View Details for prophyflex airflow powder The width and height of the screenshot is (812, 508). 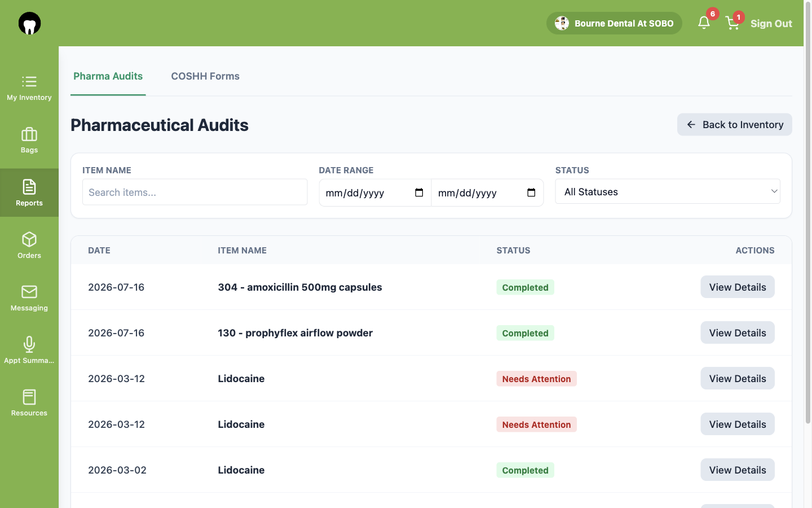tap(737, 332)
